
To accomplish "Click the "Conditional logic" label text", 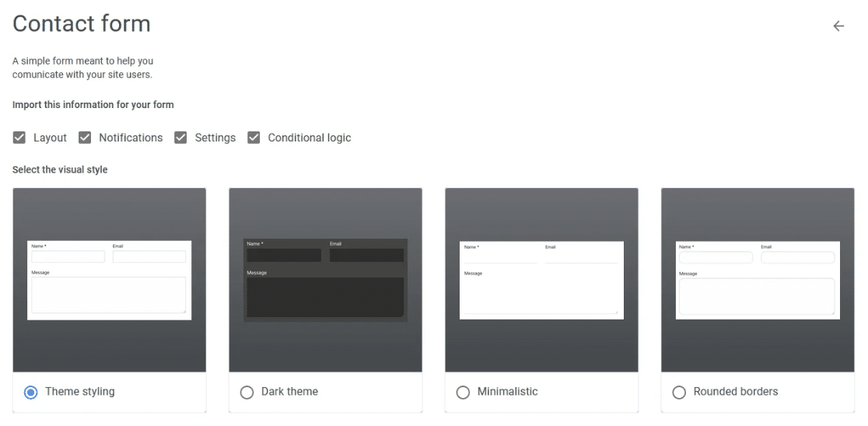I will pos(310,138).
